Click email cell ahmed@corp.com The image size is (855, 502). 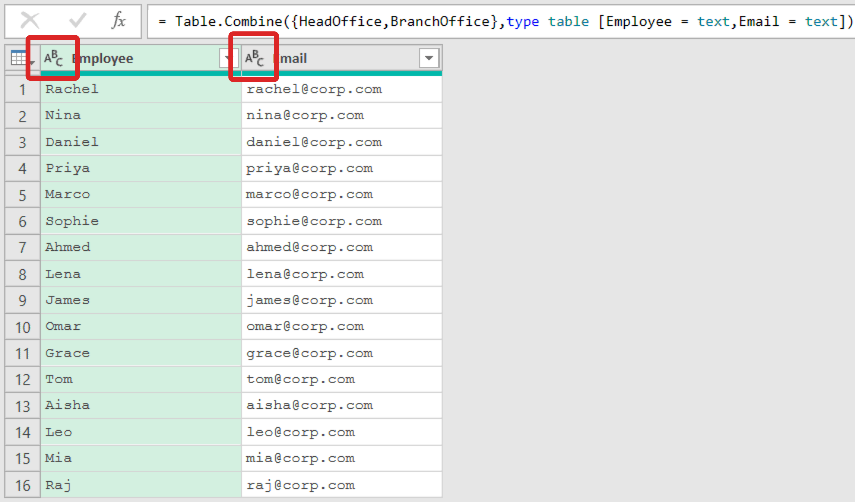[341, 247]
